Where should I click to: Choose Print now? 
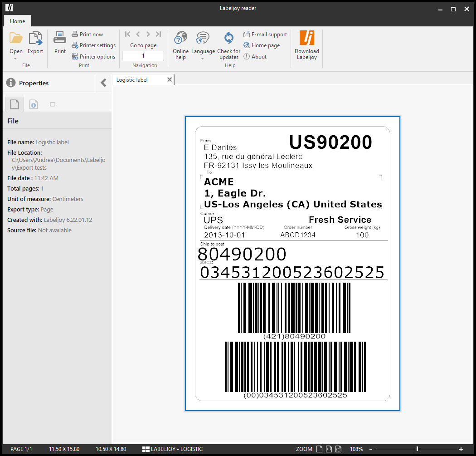pyautogui.click(x=87, y=34)
